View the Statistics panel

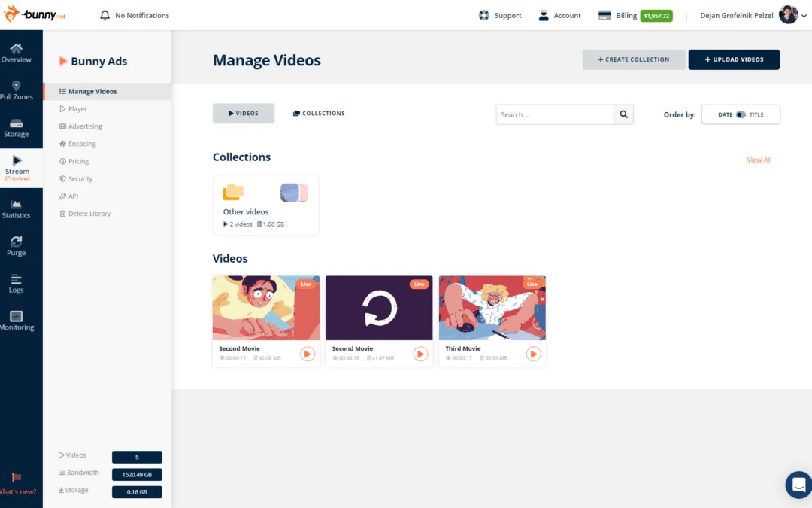16,209
